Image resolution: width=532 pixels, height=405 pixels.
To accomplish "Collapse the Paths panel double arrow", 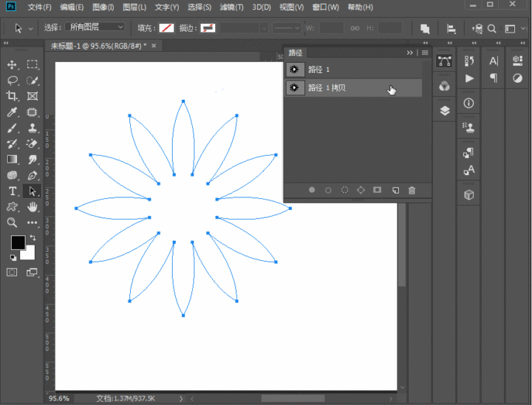I will tap(410, 52).
